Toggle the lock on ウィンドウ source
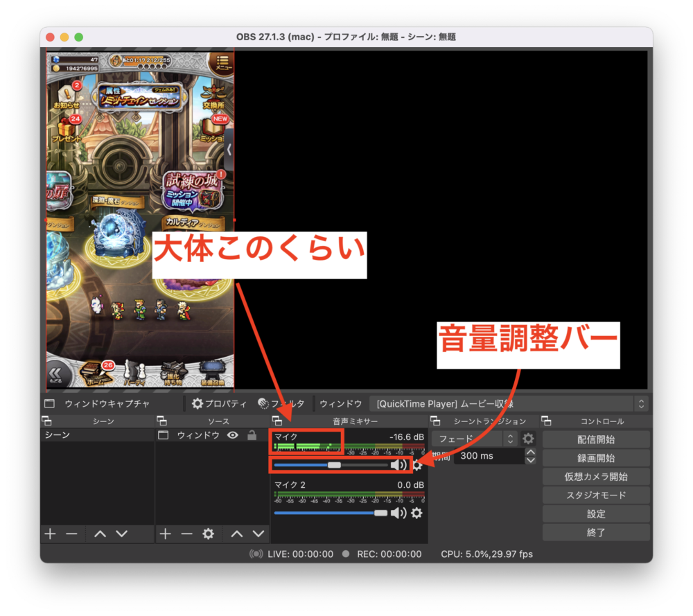The width and height of the screenshot is (693, 616). tap(252, 435)
